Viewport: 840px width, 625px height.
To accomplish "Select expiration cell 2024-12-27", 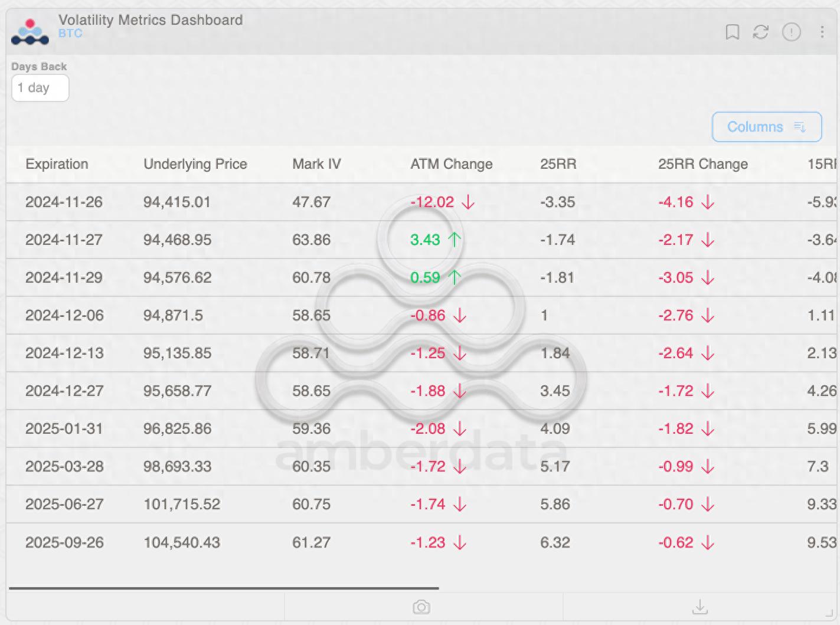I will [64, 391].
